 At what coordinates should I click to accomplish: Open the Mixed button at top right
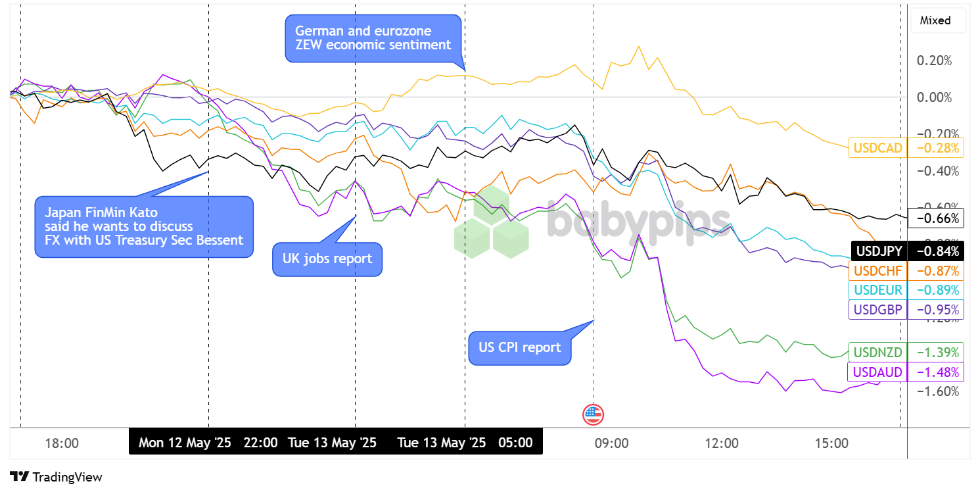coord(935,20)
